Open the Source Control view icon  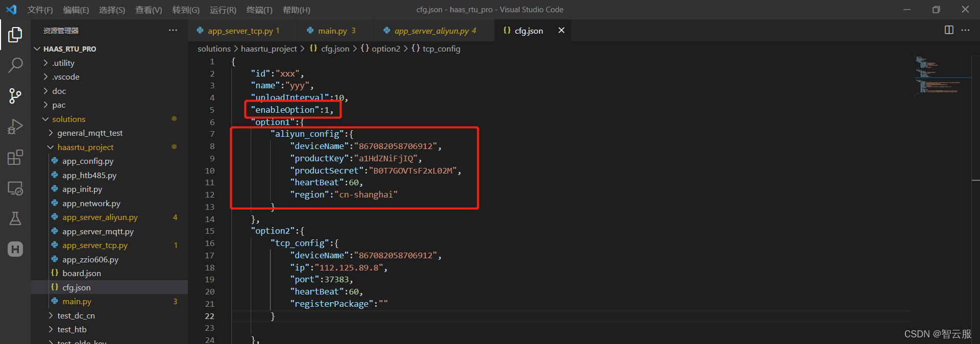point(15,95)
